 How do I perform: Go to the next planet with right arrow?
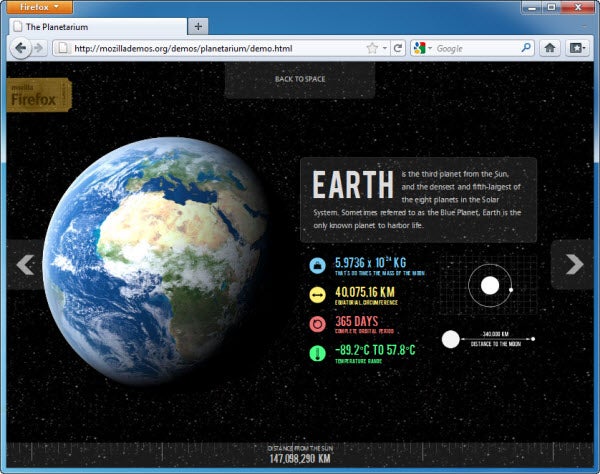(x=573, y=264)
